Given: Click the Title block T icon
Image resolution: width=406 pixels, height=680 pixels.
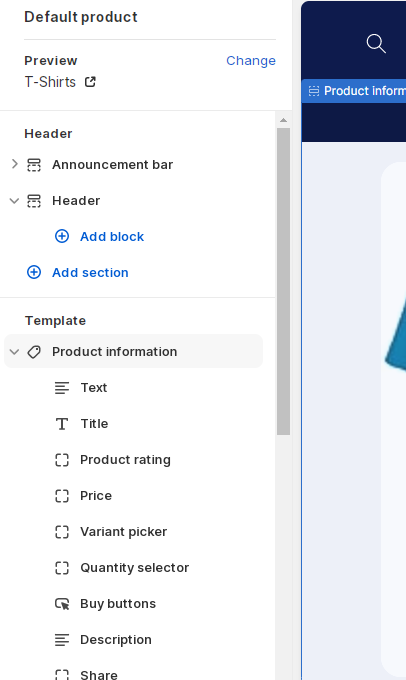Looking at the screenshot, I should point(62,424).
